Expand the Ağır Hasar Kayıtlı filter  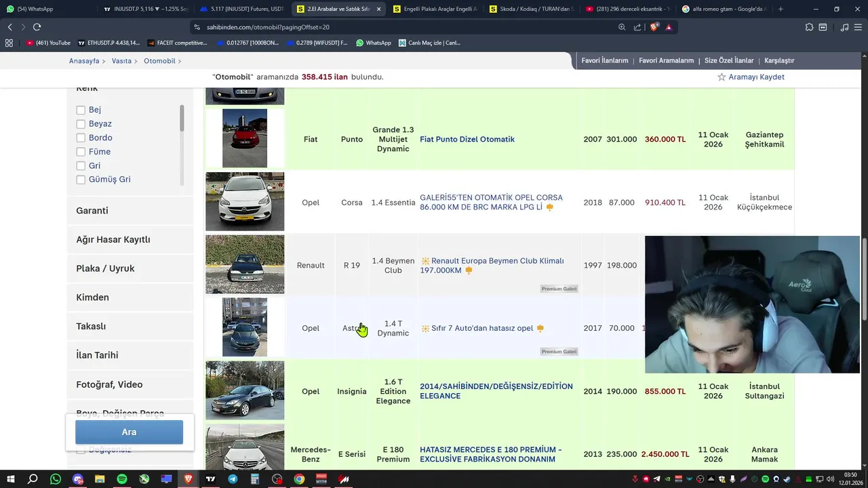coord(130,239)
